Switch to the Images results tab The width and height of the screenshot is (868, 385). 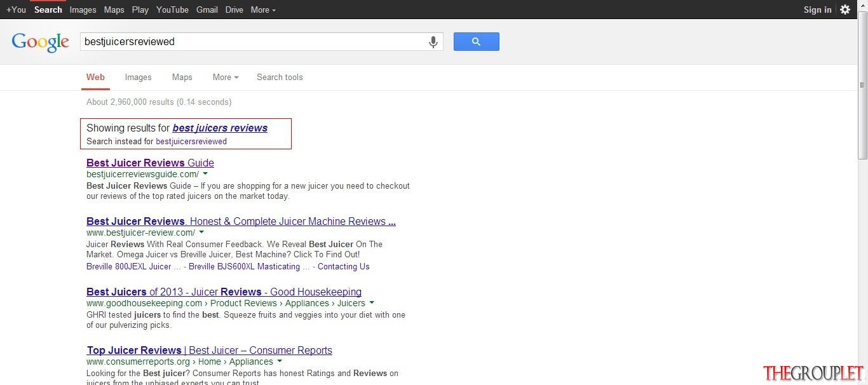click(138, 78)
